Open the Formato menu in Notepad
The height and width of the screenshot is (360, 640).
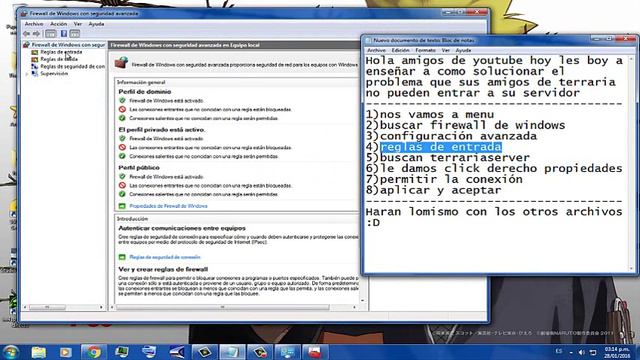[425, 50]
